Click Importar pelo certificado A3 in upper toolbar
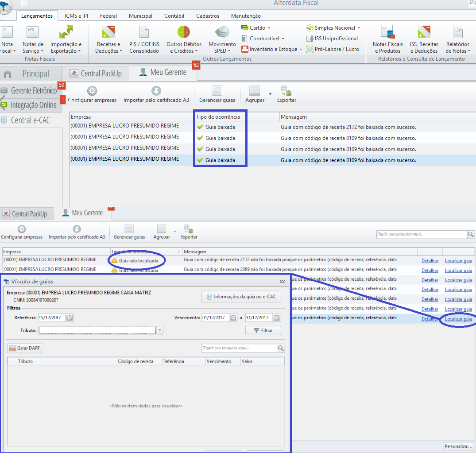This screenshot has width=476, height=453. [x=156, y=94]
